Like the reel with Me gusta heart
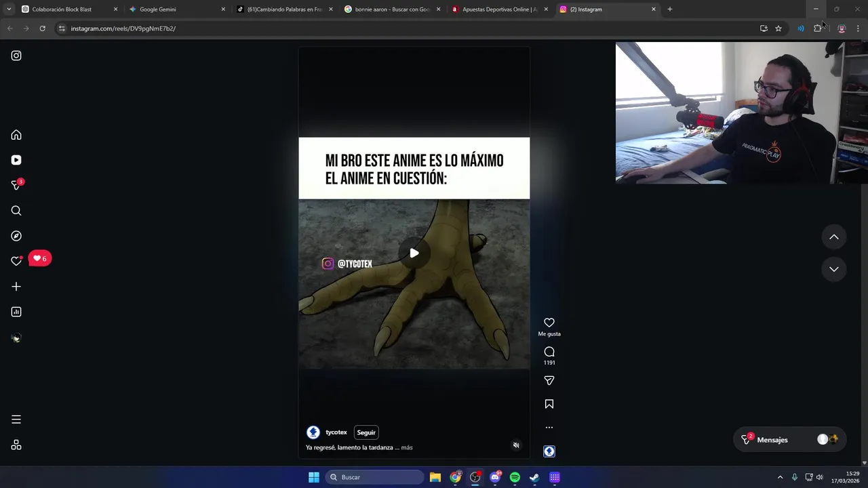 (x=549, y=323)
